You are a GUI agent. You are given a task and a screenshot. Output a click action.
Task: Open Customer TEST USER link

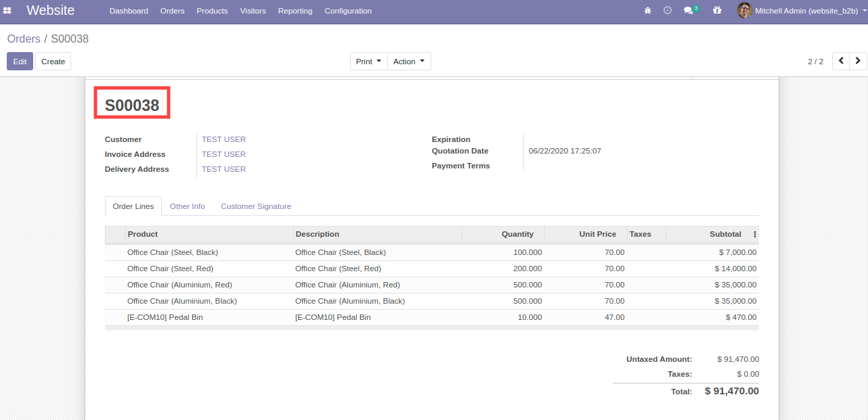[223, 139]
